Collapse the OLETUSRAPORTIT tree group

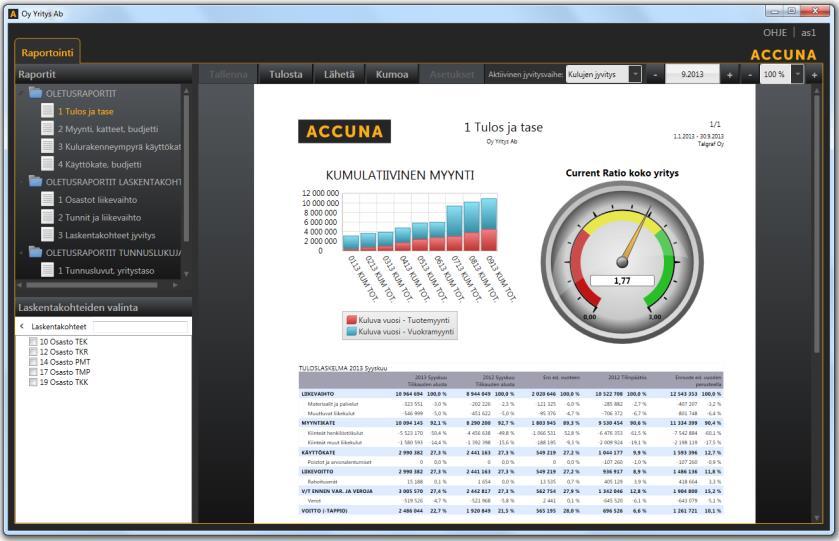(21, 93)
